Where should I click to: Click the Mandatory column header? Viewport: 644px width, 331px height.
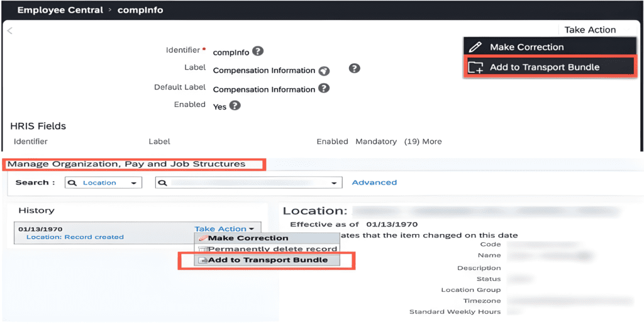coord(376,142)
